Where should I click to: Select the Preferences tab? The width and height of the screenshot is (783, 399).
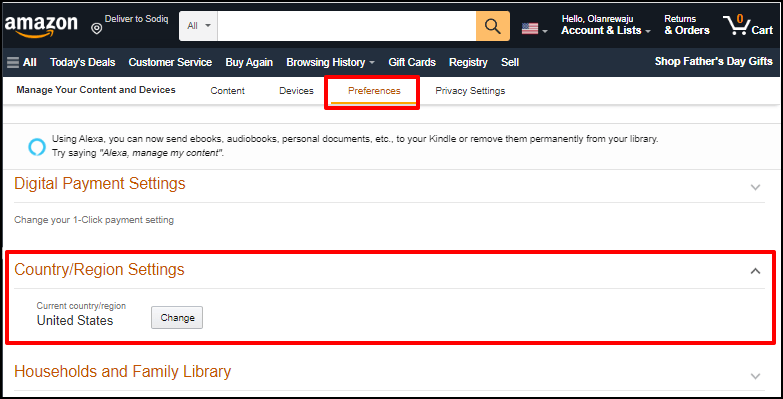click(374, 91)
